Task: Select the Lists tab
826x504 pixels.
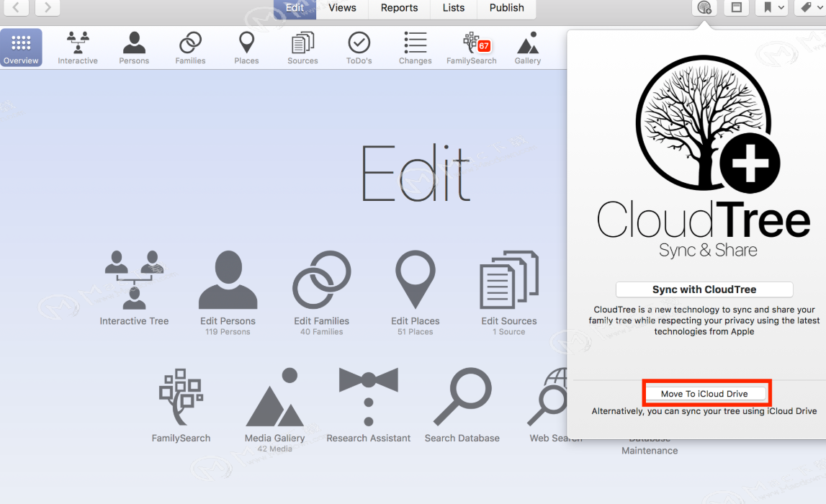Action: coord(454,8)
